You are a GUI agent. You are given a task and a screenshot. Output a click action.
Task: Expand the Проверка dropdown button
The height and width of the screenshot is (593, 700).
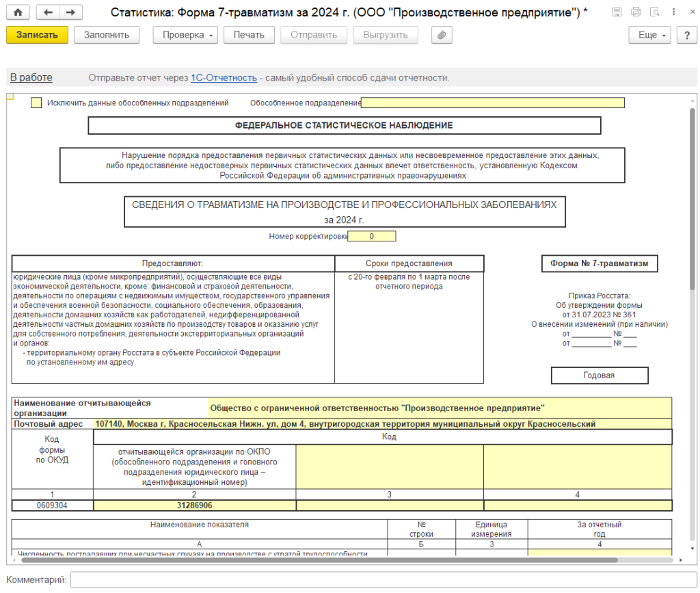coord(185,35)
